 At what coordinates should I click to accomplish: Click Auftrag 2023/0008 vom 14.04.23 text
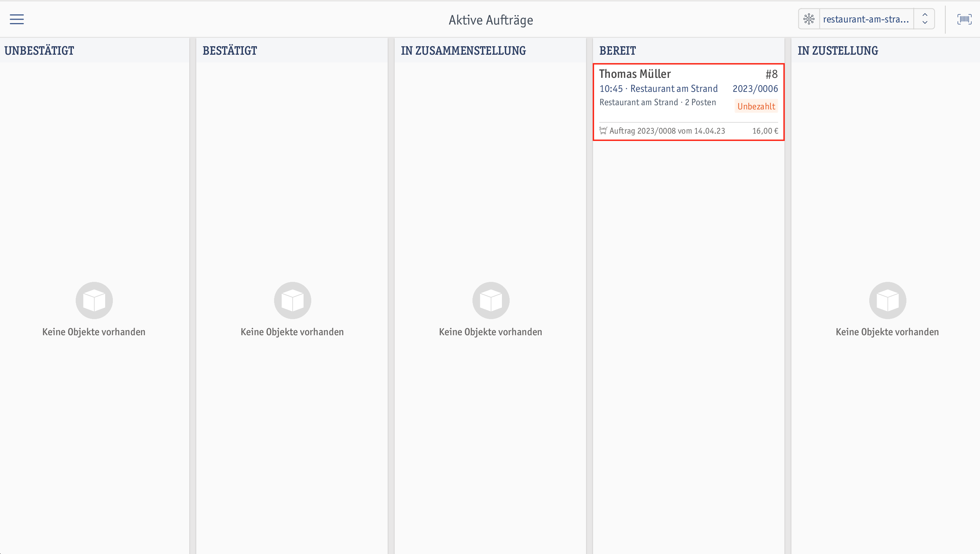[x=667, y=131]
